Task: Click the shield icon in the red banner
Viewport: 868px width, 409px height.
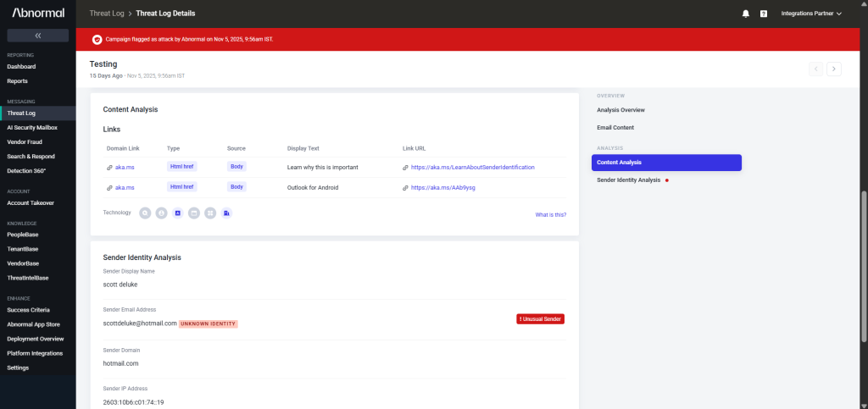Action: point(97,39)
